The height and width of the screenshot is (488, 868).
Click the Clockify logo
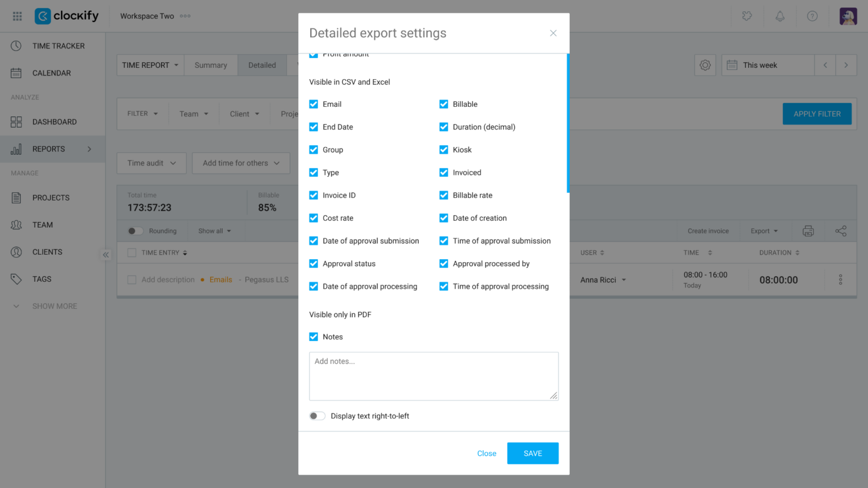(67, 16)
